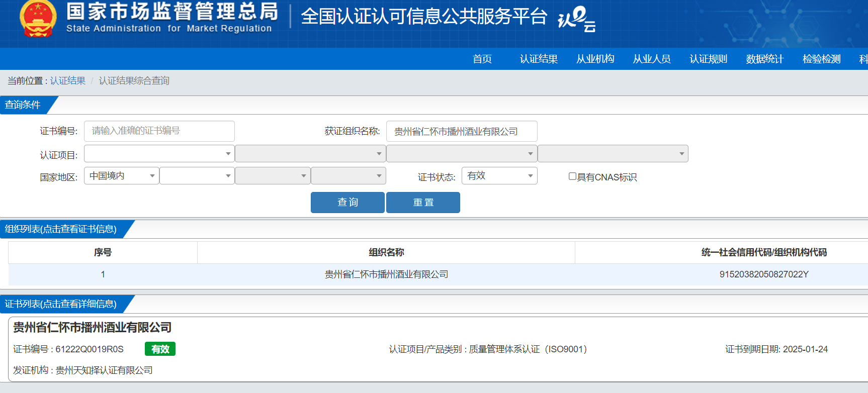868x393 pixels.
Task: Expand the third 认证项目 dropdown
Action: point(462,153)
